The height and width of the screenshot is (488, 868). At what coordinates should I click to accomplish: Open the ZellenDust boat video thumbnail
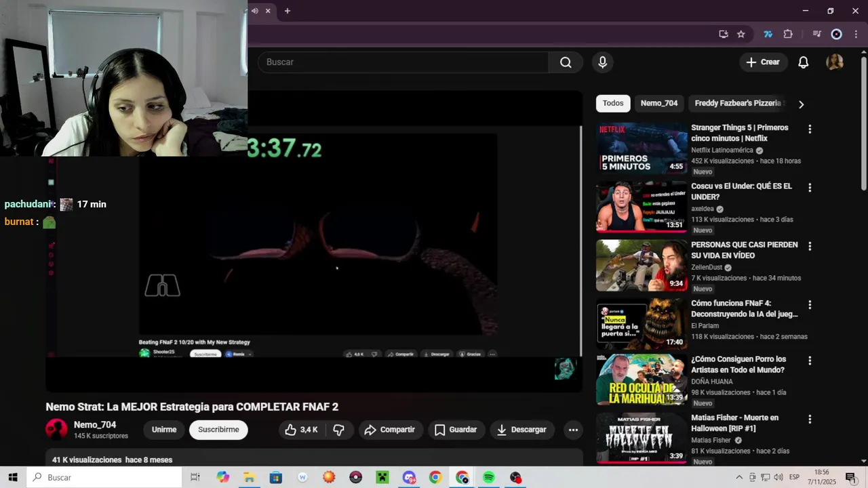(642, 266)
